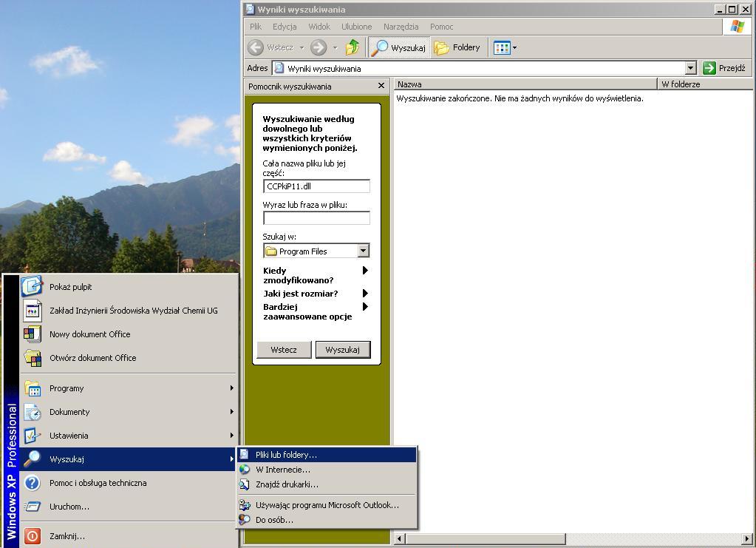The image size is (756, 548).
Task: Click the 'Do osób' people icon
Action: [x=245, y=520]
